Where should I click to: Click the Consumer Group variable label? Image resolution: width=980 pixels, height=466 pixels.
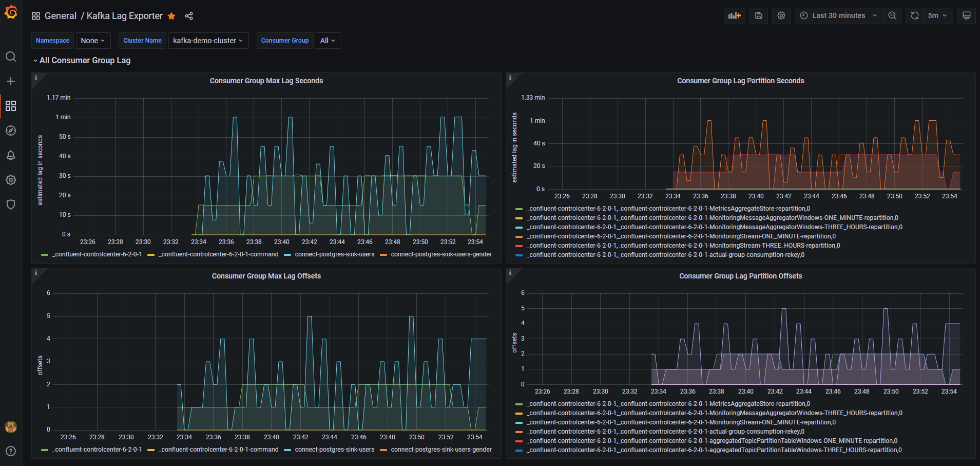pyautogui.click(x=285, y=41)
